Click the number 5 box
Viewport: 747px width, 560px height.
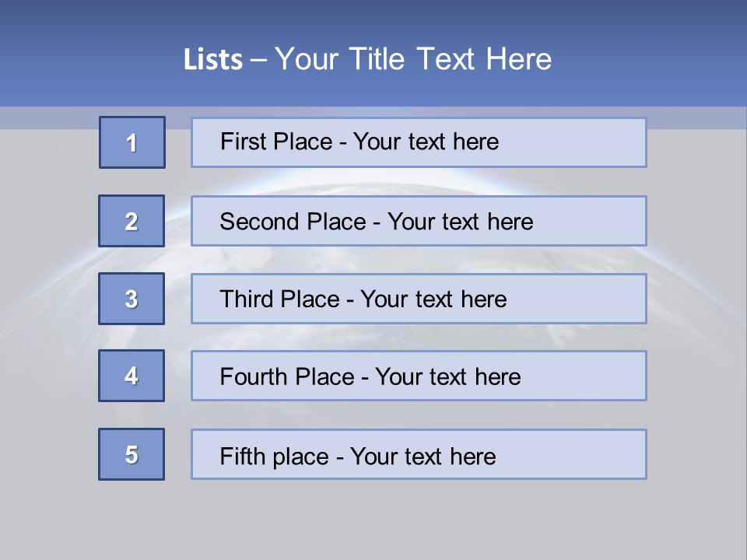pyautogui.click(x=132, y=454)
